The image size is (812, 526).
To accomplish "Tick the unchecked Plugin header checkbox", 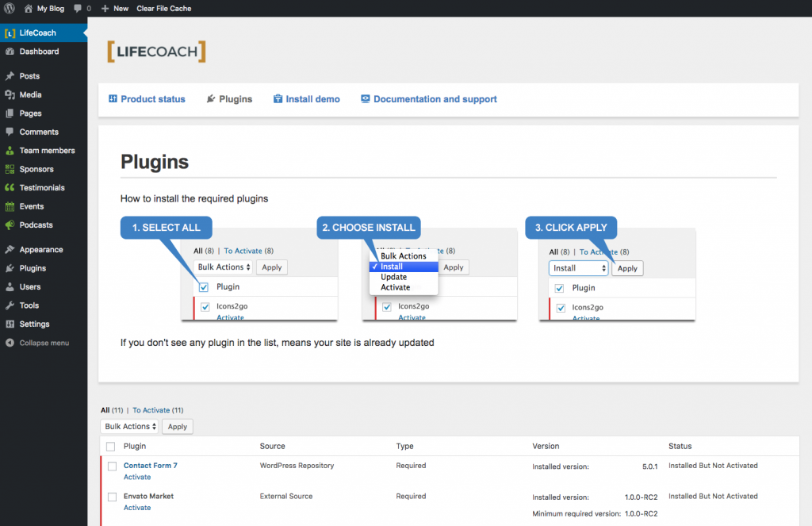I will (110, 446).
